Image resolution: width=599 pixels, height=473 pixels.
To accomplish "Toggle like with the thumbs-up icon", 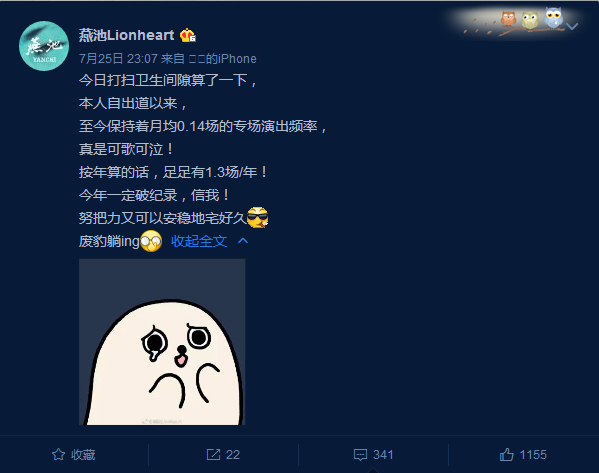I will [x=507, y=454].
